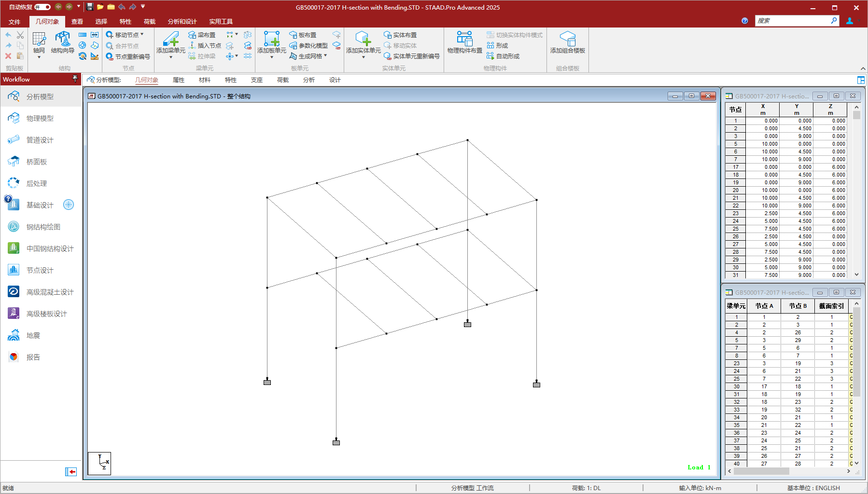Click the red delete X icon

[x=8, y=56]
